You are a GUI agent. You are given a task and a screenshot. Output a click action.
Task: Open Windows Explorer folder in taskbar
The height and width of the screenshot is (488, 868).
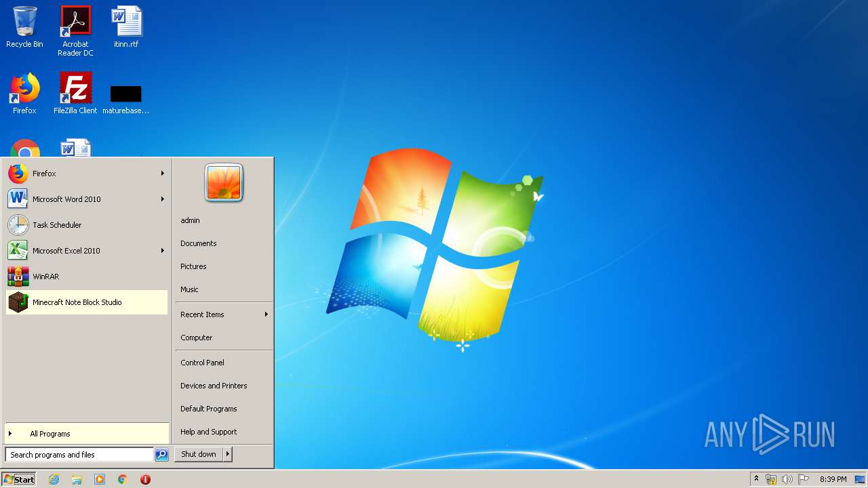77,479
